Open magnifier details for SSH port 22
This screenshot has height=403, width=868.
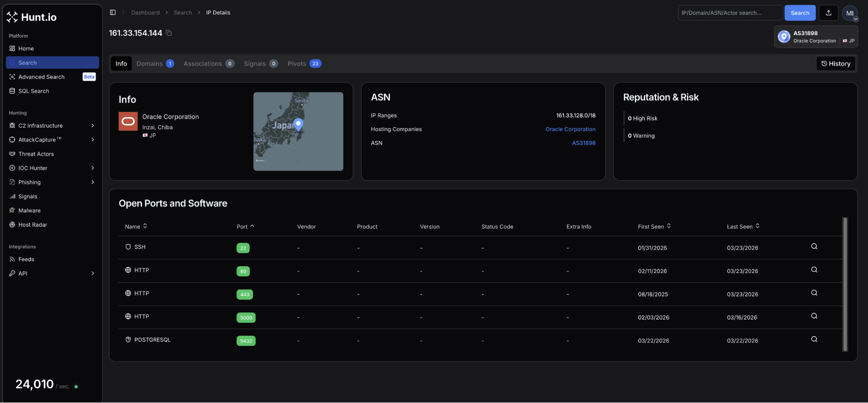(814, 247)
